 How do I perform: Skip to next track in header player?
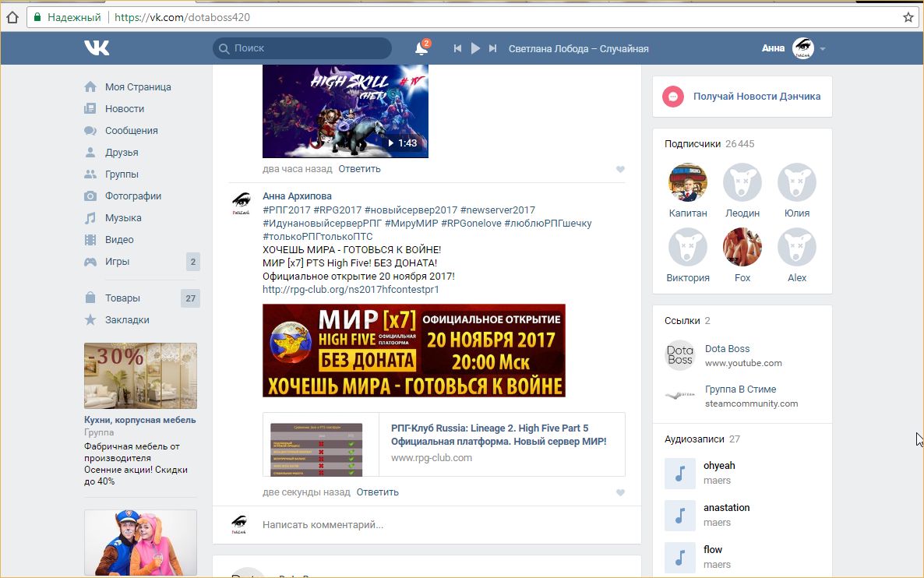tap(492, 48)
